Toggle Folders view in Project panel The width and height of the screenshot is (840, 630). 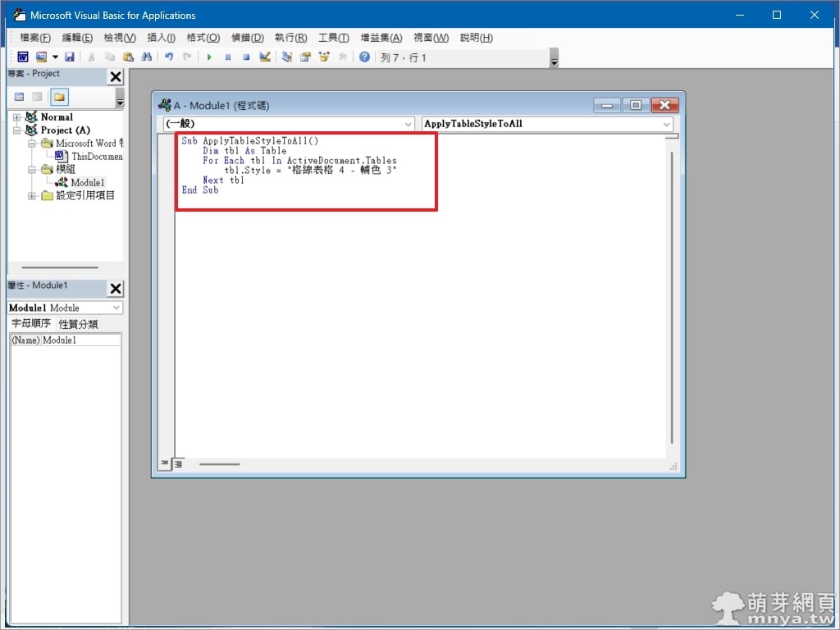point(59,97)
